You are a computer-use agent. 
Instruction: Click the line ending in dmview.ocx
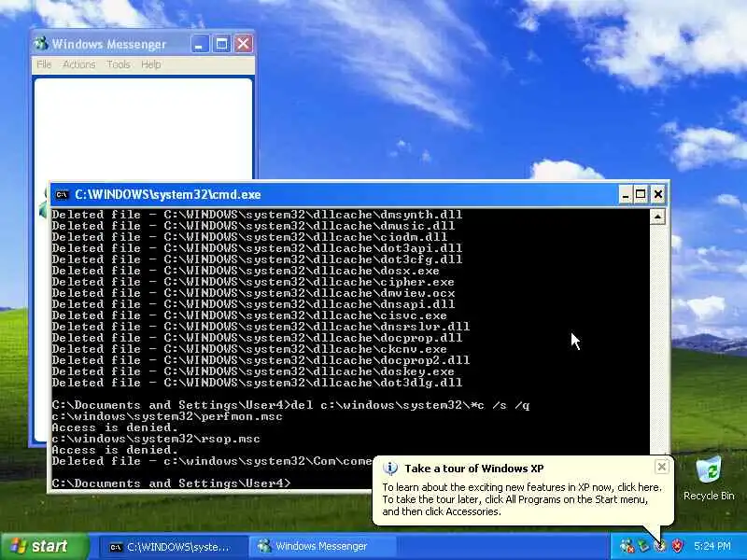click(253, 293)
